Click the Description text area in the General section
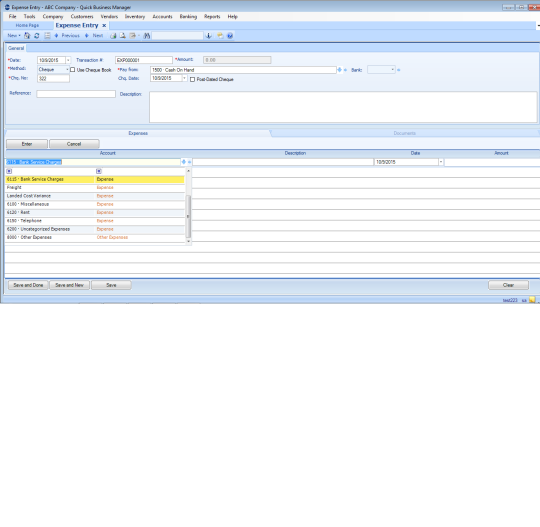Screen dimensions: 540x527 [343, 107]
